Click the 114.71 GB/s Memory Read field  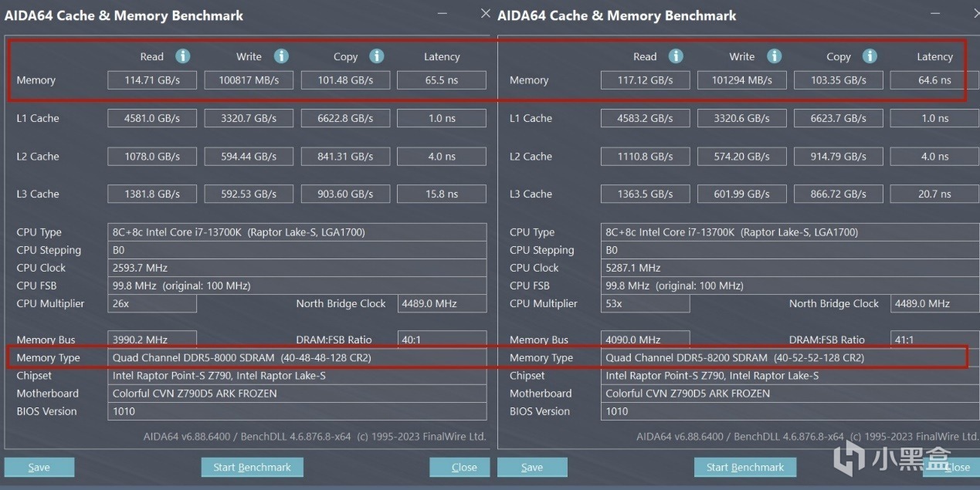point(152,80)
